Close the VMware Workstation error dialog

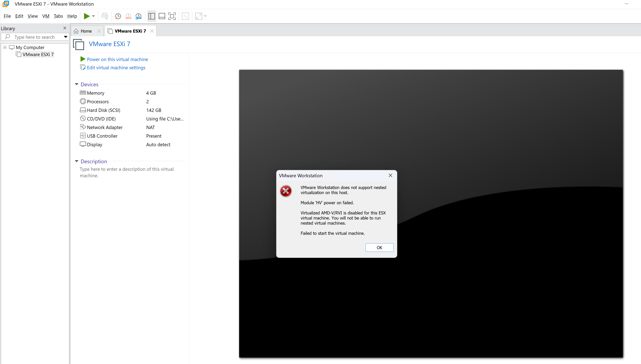[x=390, y=176]
